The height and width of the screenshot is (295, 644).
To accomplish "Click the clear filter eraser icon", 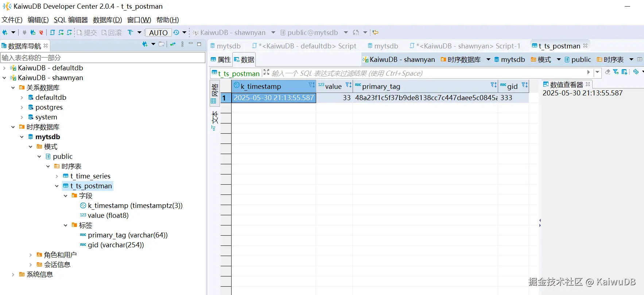I will tap(608, 72).
